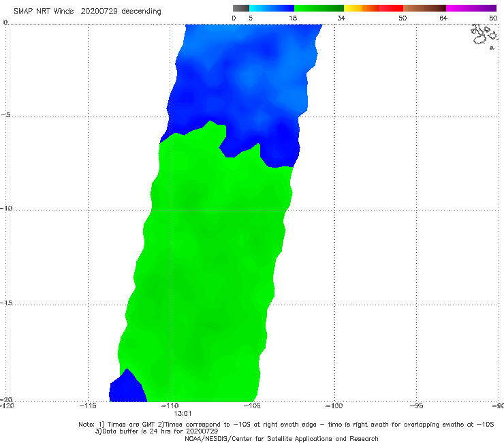Image resolution: width=504 pixels, height=443 pixels.
Task: Pick the cyan-to-blue segment of the color bar
Action: (272, 8)
